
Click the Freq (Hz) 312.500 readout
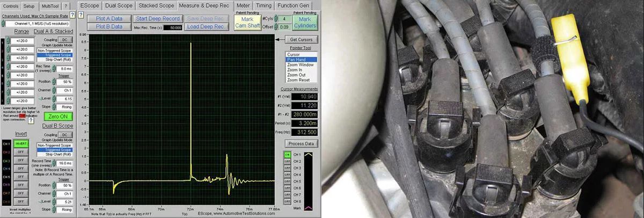click(303, 132)
